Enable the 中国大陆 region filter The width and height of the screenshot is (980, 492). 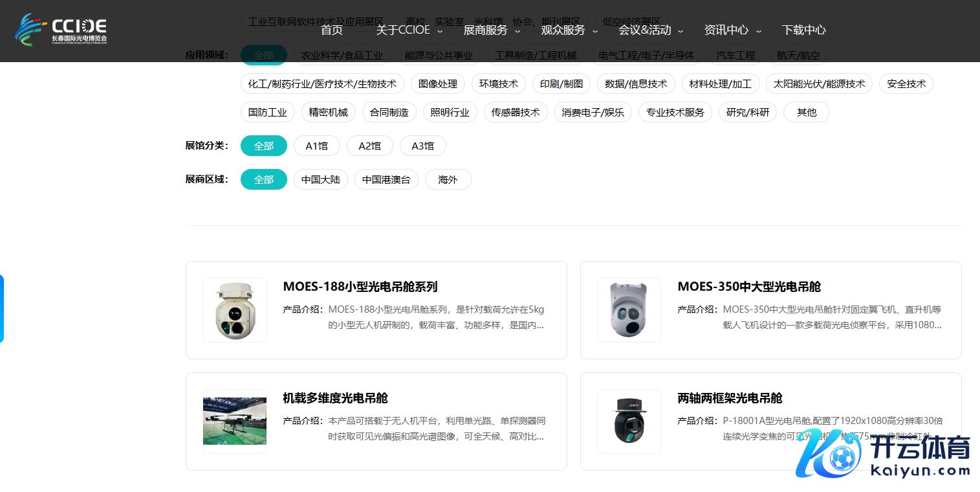[321, 179]
